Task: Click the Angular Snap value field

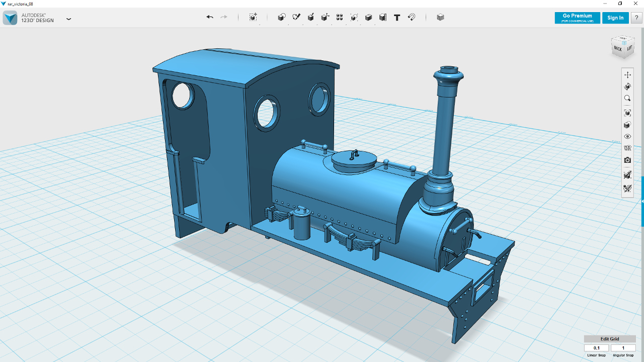Action: [623, 348]
